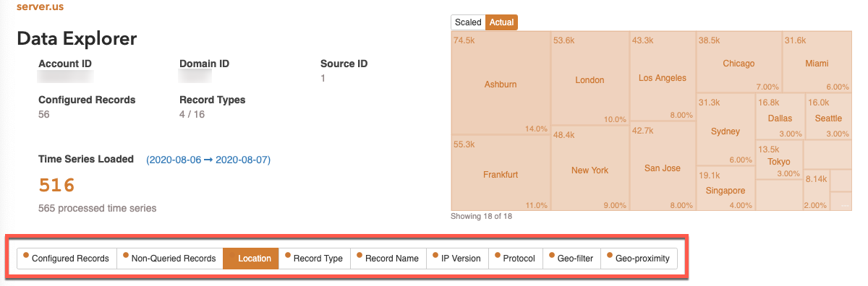Switch to the Record Type tab
This screenshot has height=286, width=868.
click(314, 258)
